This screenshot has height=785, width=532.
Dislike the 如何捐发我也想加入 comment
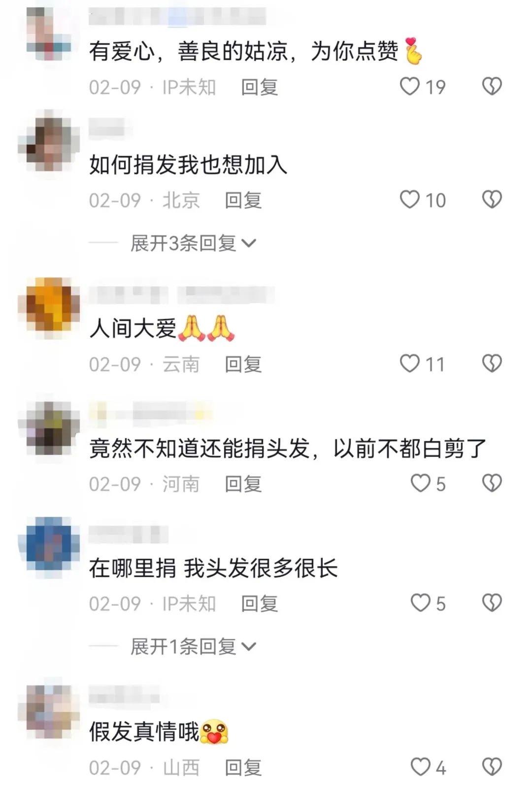coord(492,199)
